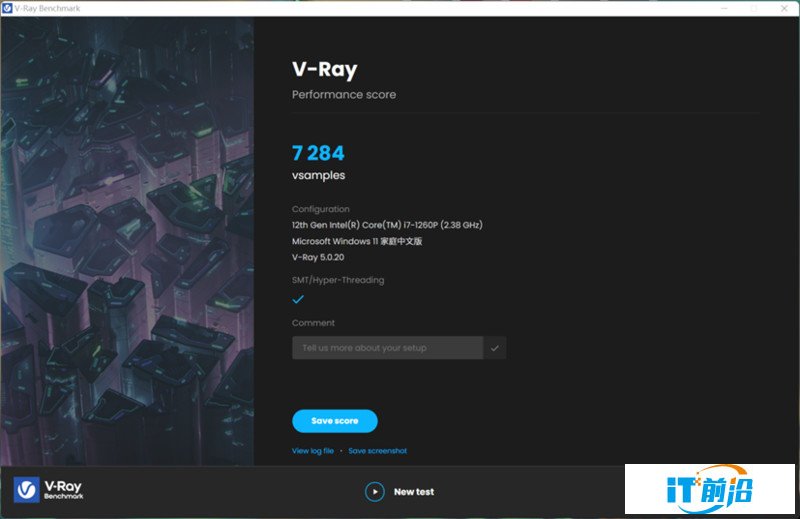
Task: Click the V-Ray Benchmark logo in footer
Action: (x=48, y=490)
